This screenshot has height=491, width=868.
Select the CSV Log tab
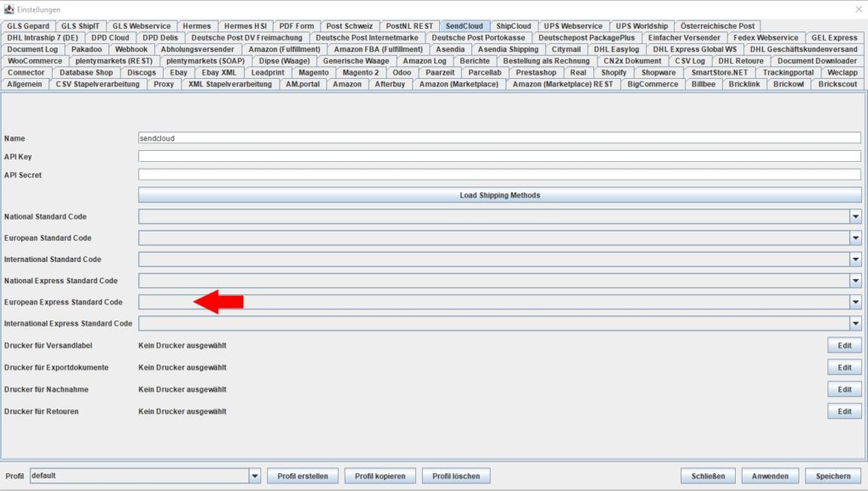690,61
